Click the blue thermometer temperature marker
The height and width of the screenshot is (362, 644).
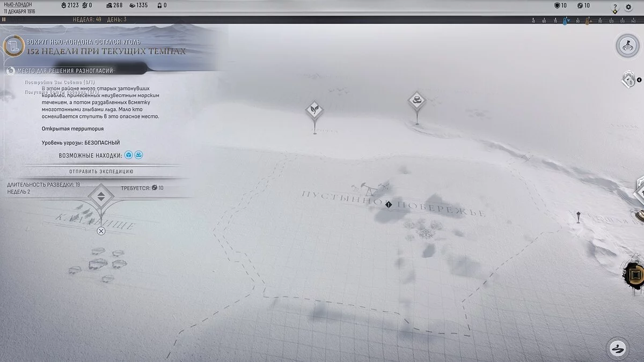565,20
